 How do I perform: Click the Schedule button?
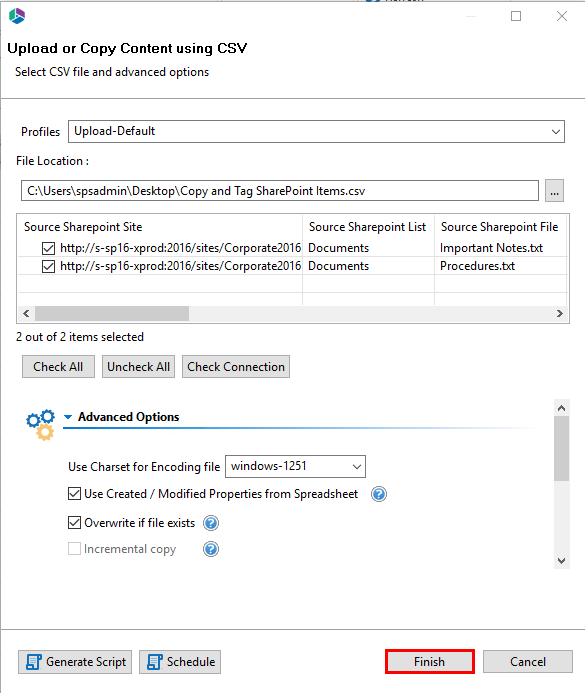coord(180,662)
